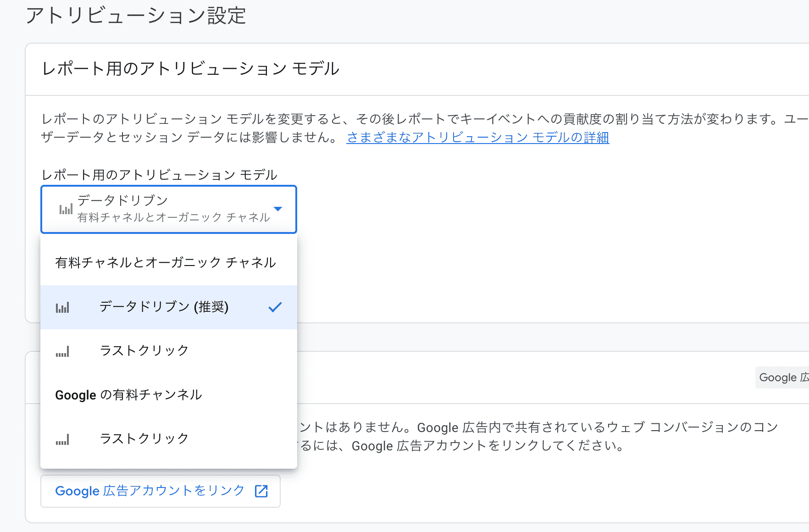
Task: Click the last-click icon under Google の有料チャンネル
Action: (62, 439)
